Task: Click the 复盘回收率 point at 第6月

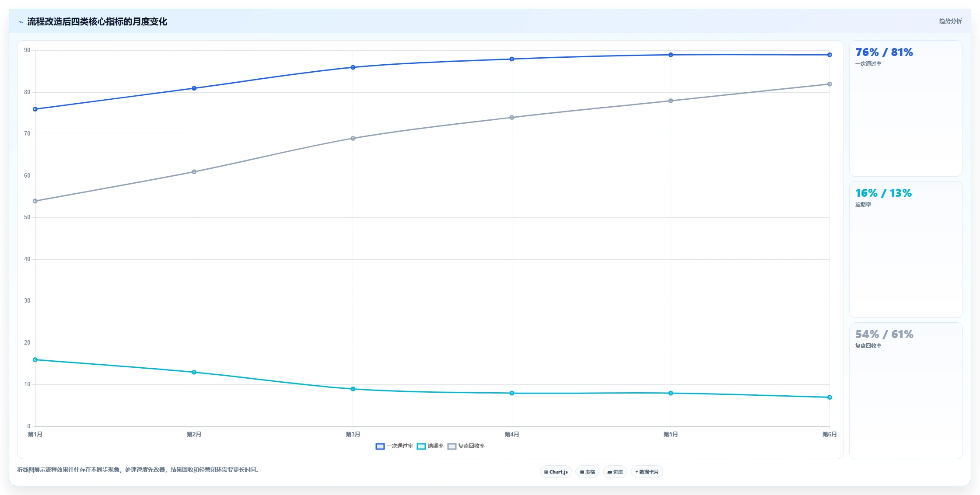Action: [829, 84]
